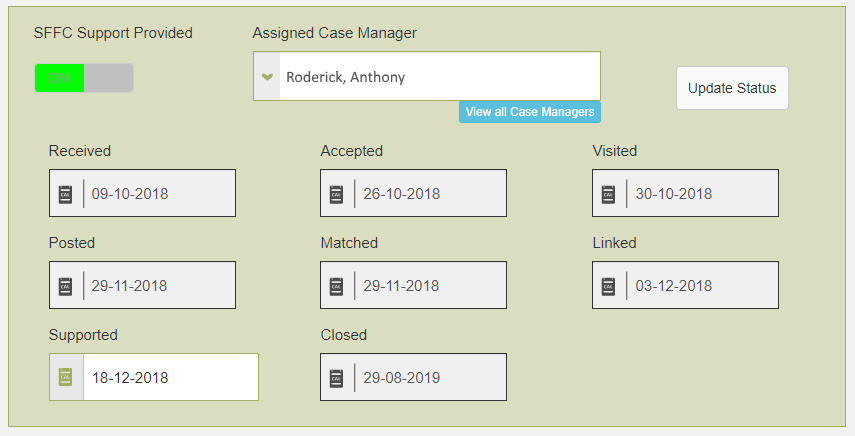Click the Visited date field 30-10-2018
The height and width of the screenshot is (436, 855).
point(702,194)
